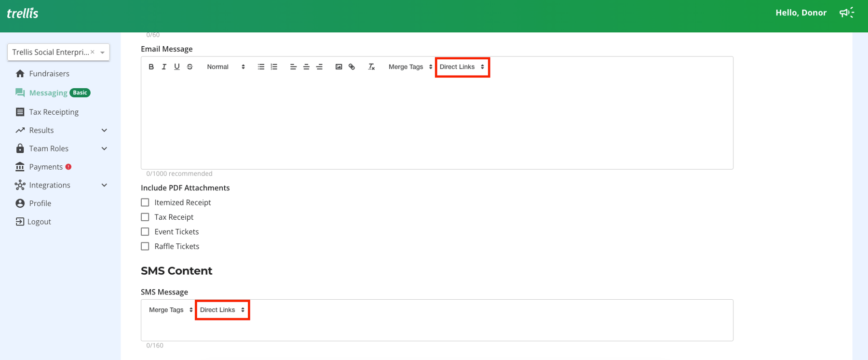Open Direct Links dropdown in email toolbar
This screenshot has height=360, width=868.
(462, 67)
